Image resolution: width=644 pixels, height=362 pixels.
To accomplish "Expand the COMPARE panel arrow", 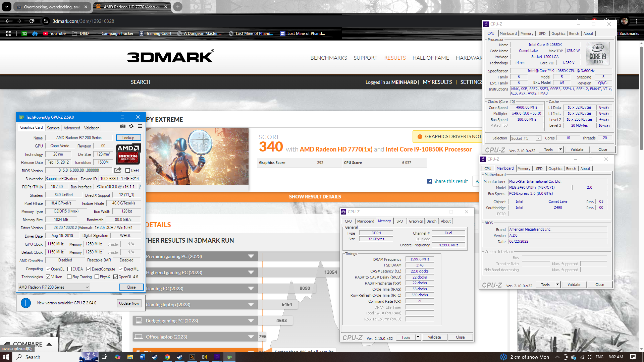I will 49,344.
